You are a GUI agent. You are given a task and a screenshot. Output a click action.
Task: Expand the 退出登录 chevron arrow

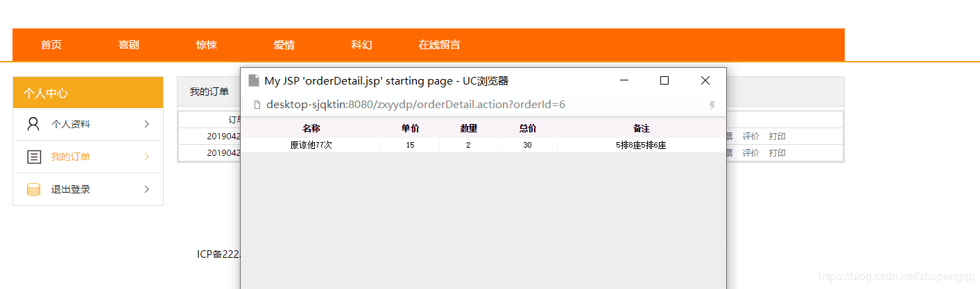click(146, 189)
